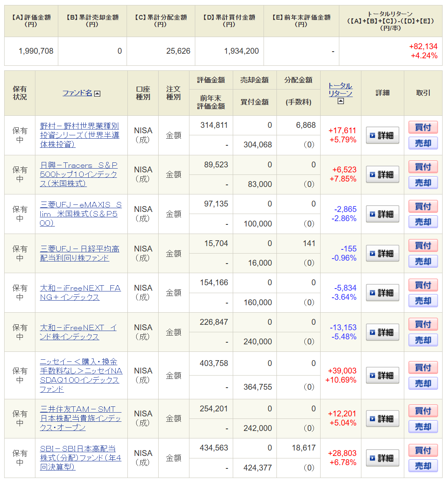Show 詳細 for the eMAXIS Slim 米国株式 fund

coord(382,214)
